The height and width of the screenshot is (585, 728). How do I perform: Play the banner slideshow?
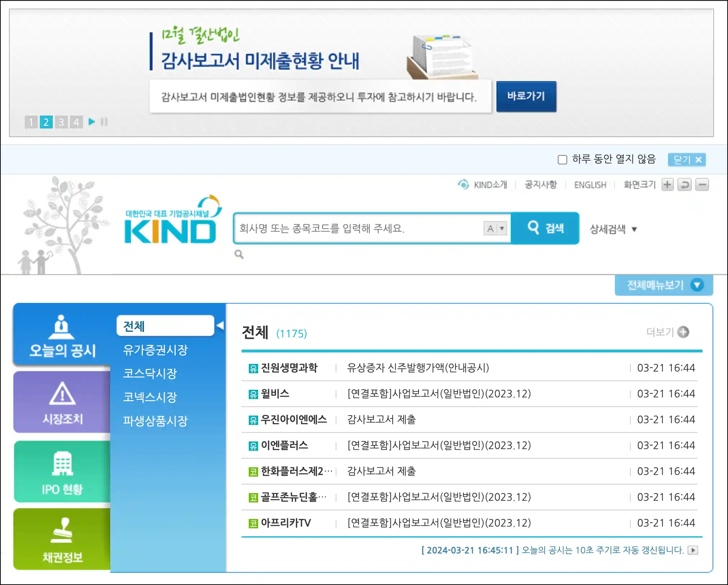pos(92,122)
